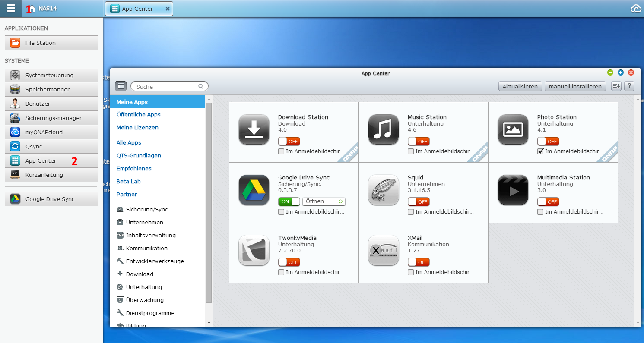The height and width of the screenshot is (343, 644).
Task: Open Sicherungs-manager in the menu
Action: [x=51, y=118]
